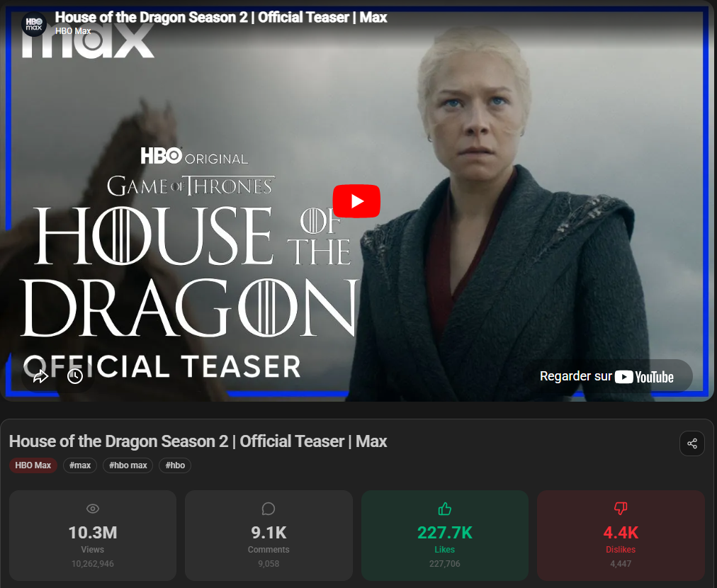Click the share arrow icon on video
Viewport: 717px width, 588px height.
pos(40,377)
